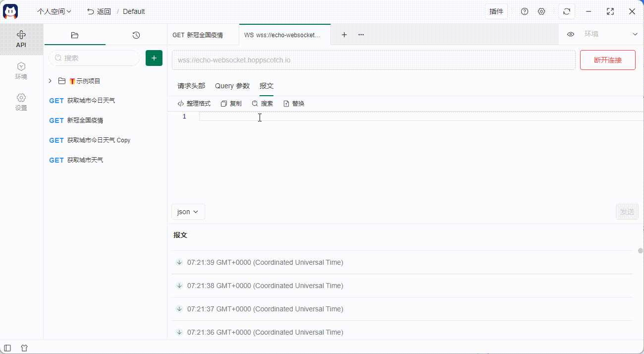Open the tab more options ellipsis
The width and height of the screenshot is (644, 354).
pyautogui.click(x=361, y=35)
